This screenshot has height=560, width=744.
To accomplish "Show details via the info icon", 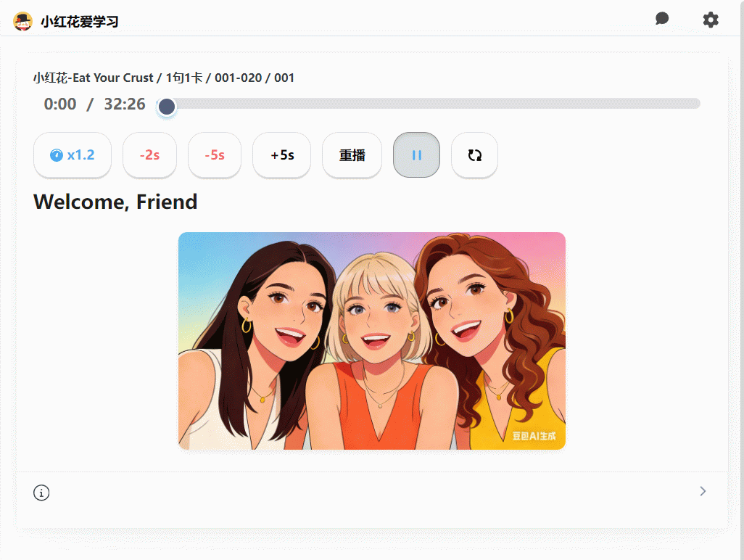I will (41, 493).
